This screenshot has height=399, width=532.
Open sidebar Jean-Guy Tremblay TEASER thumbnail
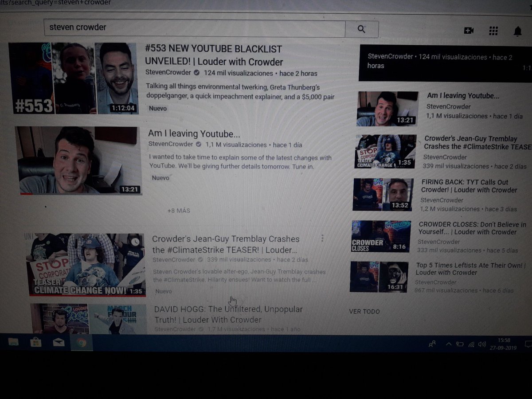[386, 152]
